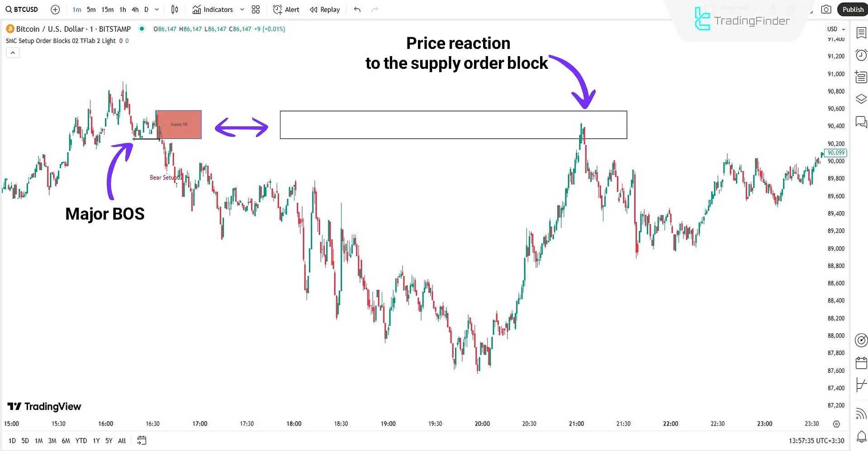Enable Bar Replay mode
The width and height of the screenshot is (868, 451).
click(324, 9)
